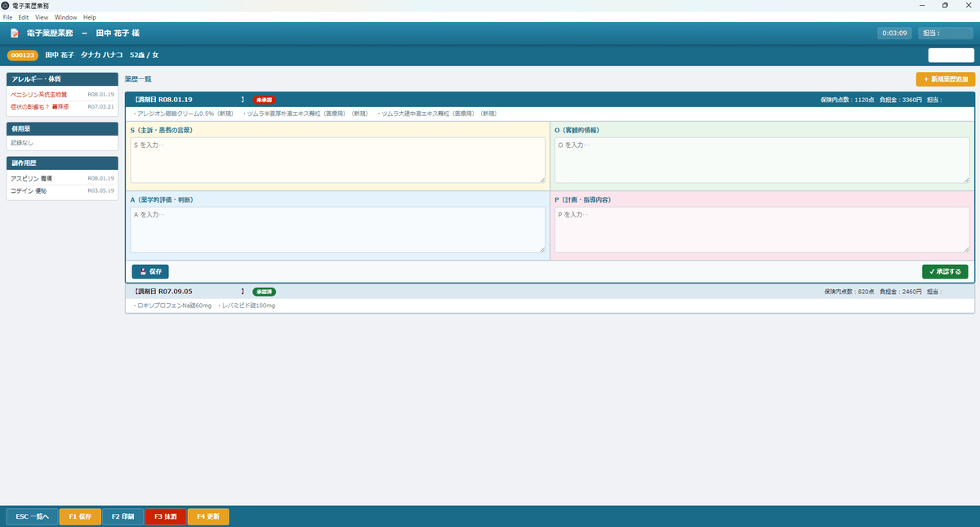Screen dimensions: 980x527
Task: Restore down the window from the title bar
Action: 945,6
